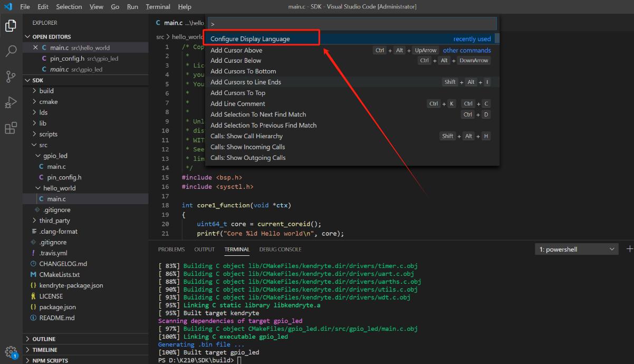
Task: Expand the OUTLINE section
Action: click(86, 339)
